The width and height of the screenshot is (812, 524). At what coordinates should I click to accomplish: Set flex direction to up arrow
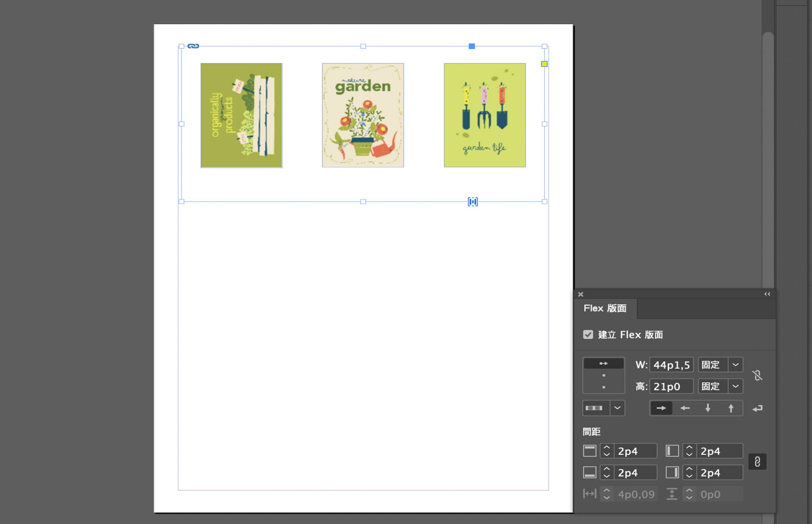731,408
